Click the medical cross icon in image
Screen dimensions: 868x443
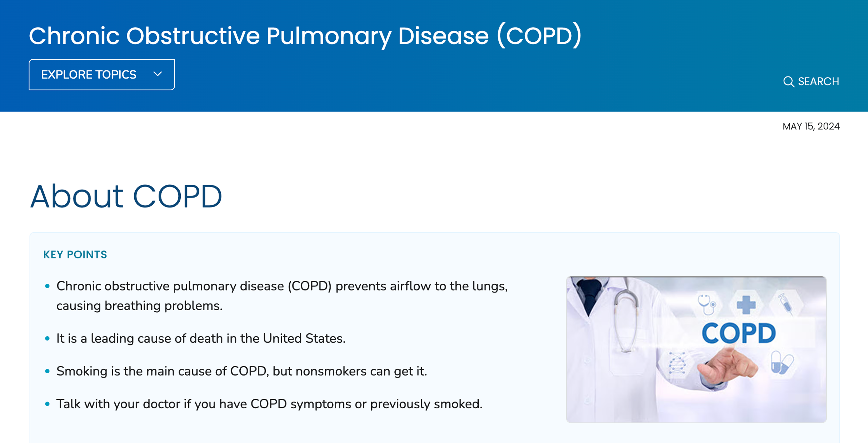[x=746, y=305]
